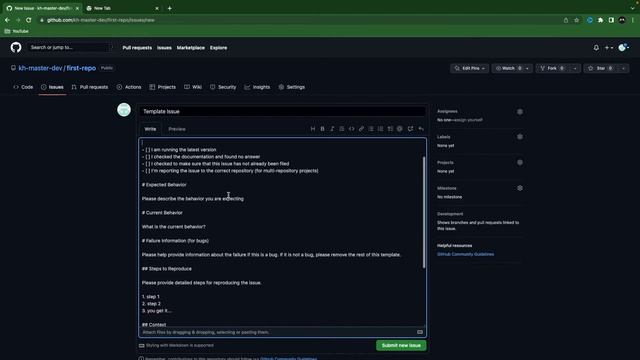This screenshot has width=640, height=360.
Task: Open notifications bell
Action: coord(596,48)
